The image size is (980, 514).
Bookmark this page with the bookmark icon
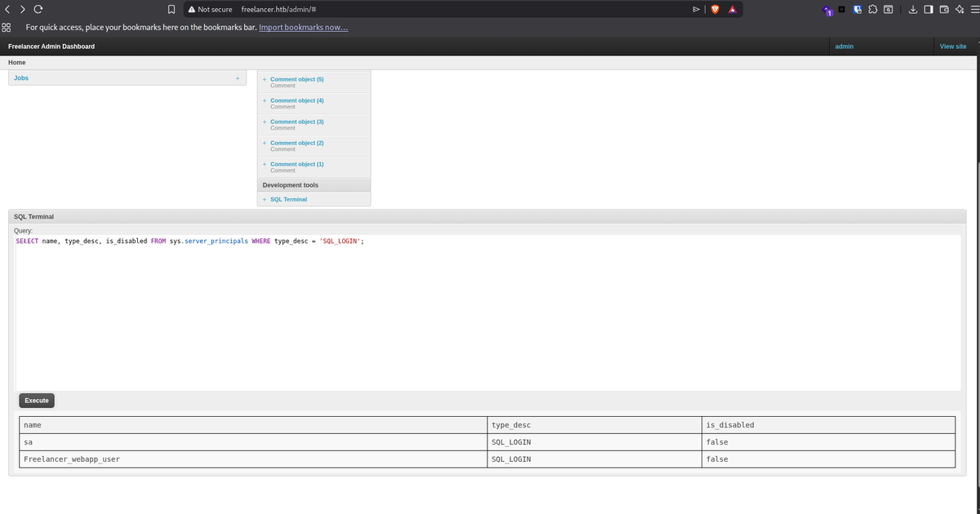171,10
